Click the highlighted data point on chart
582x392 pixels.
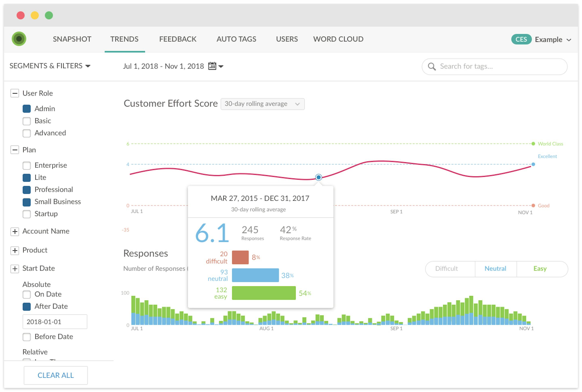click(318, 177)
